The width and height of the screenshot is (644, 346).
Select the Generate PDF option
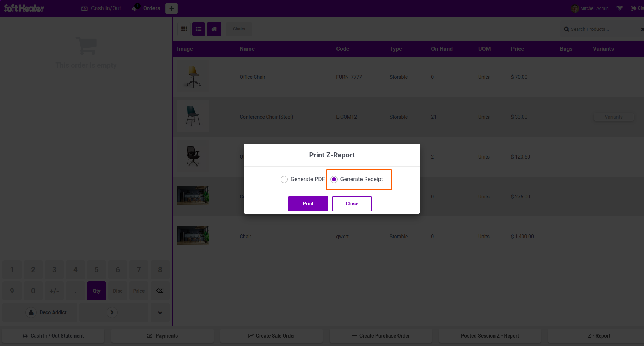[284, 179]
